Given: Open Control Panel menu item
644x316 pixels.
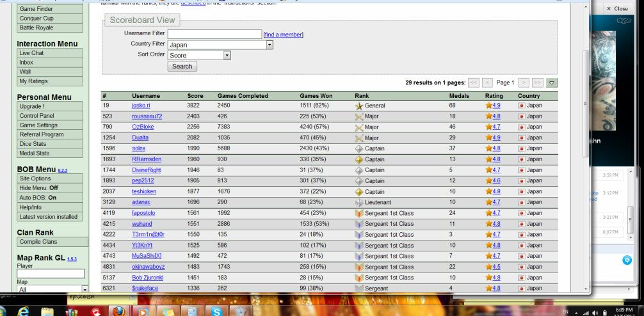Looking at the screenshot, I should click(x=50, y=116).
